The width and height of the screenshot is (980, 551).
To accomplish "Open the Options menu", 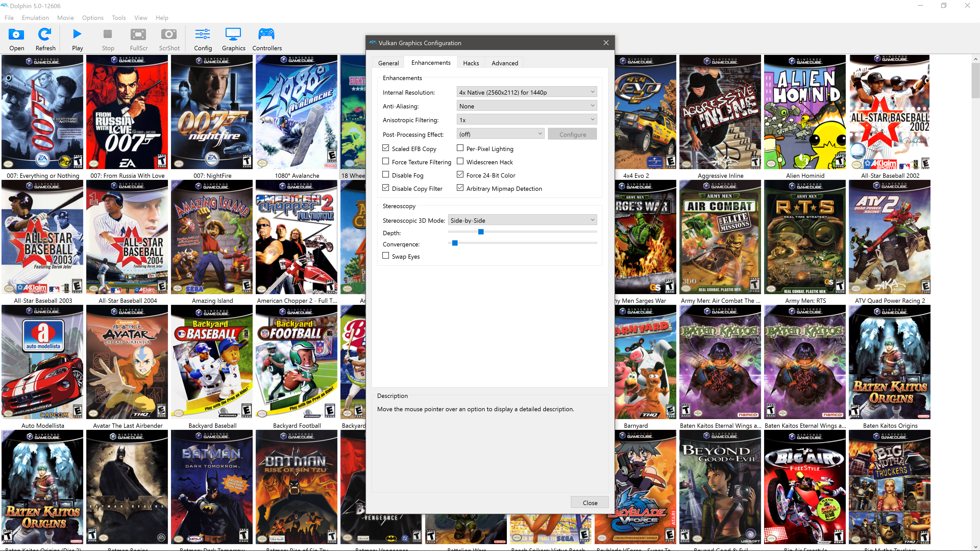I will click(x=92, y=18).
